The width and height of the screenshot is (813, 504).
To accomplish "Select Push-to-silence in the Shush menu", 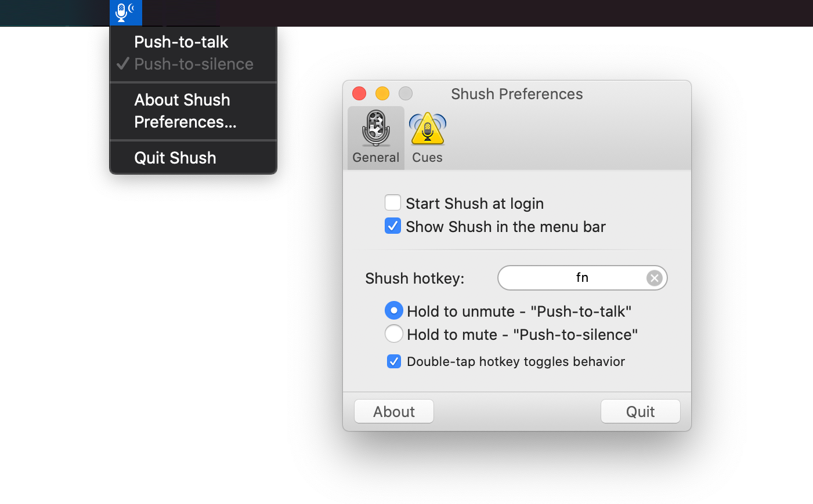I will coord(193,64).
